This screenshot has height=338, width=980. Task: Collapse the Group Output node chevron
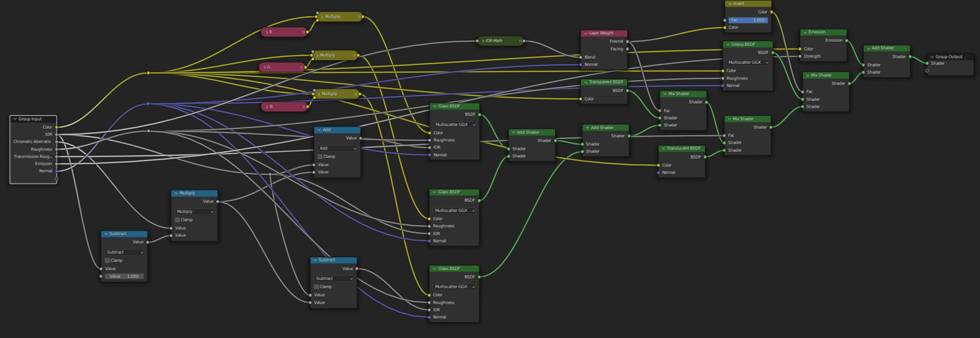coord(932,56)
